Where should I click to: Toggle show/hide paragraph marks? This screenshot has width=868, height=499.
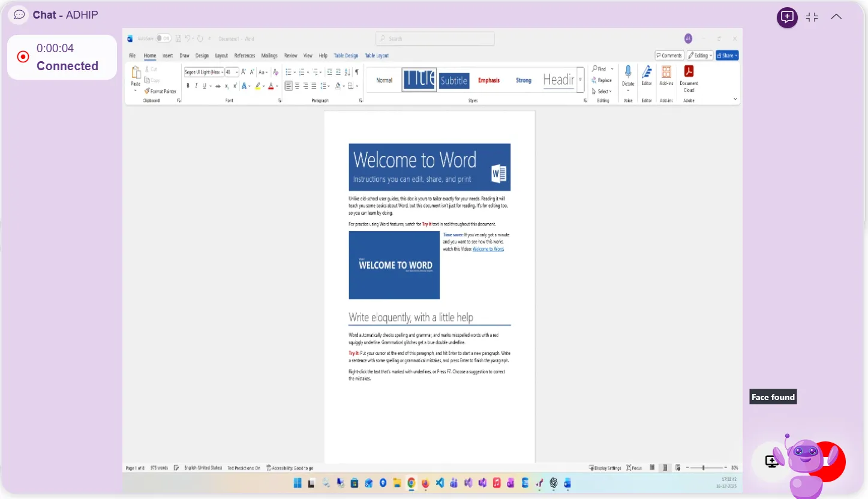356,72
